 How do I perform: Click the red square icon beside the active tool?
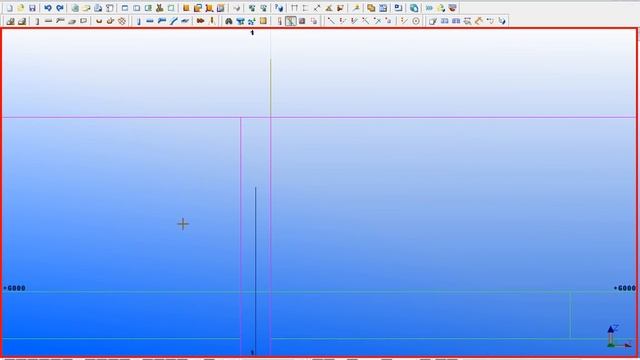[302, 21]
